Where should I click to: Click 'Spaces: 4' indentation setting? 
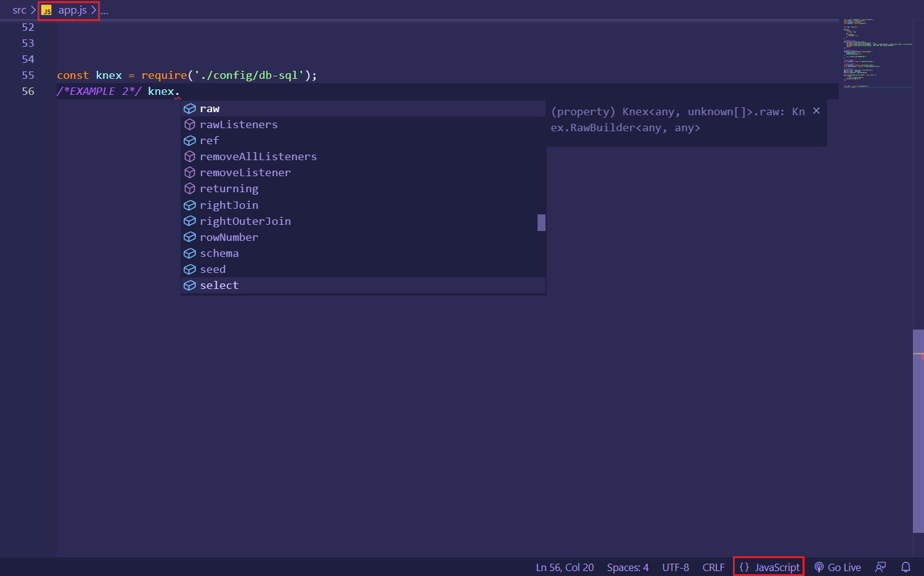click(x=627, y=567)
